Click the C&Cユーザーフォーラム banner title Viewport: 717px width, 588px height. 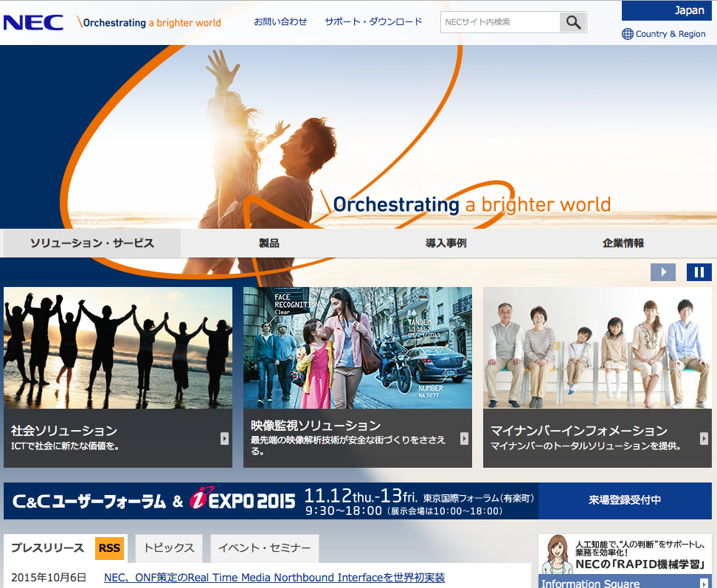(89, 501)
